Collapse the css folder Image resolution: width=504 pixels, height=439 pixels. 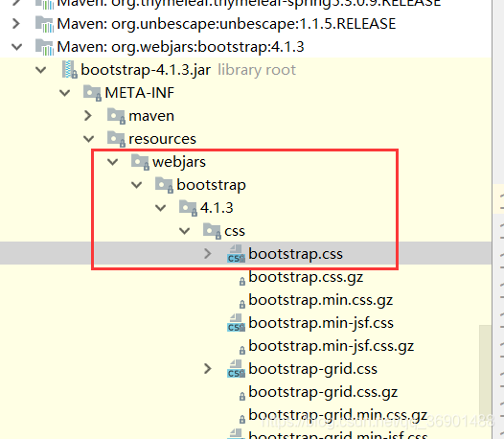185,231
